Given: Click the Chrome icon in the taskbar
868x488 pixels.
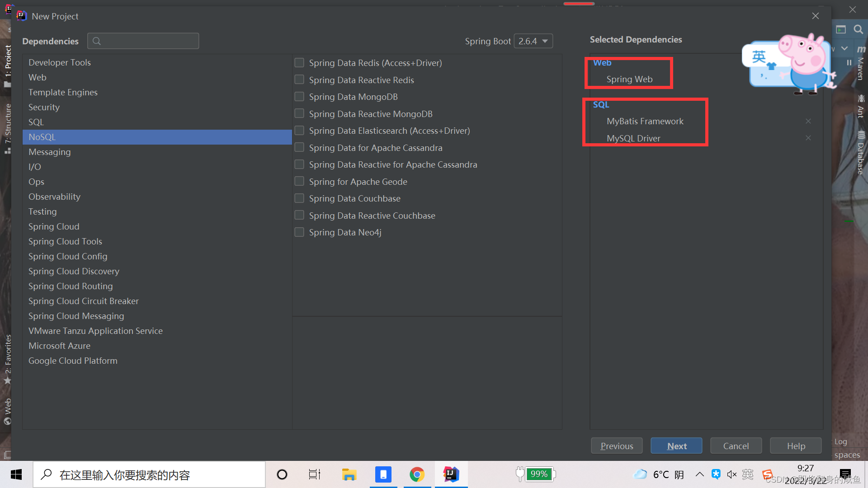Looking at the screenshot, I should coord(417,474).
